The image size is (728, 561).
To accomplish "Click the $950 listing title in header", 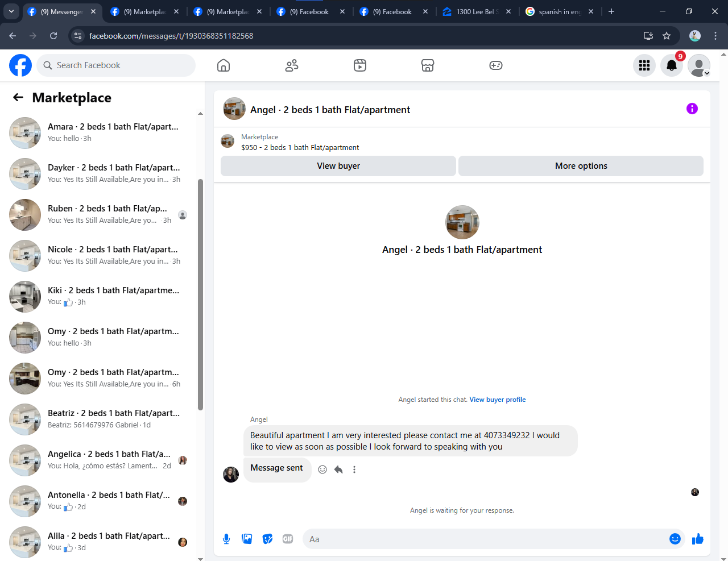I will tap(300, 147).
